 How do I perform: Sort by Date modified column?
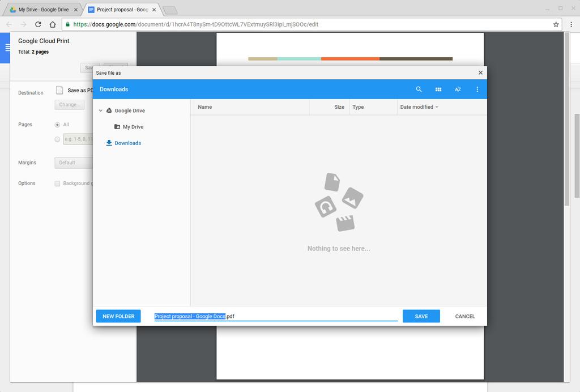tap(419, 107)
